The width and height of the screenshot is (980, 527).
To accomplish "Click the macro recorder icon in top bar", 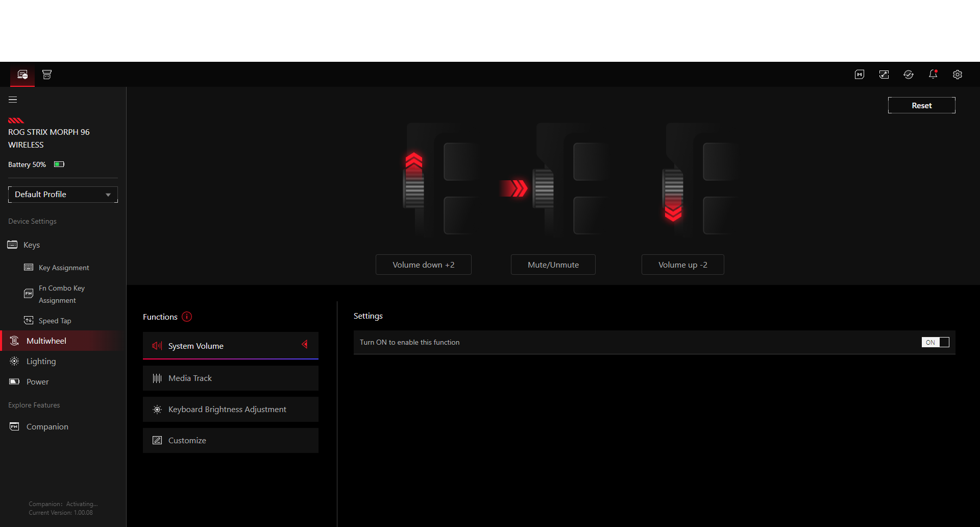I will (860, 75).
